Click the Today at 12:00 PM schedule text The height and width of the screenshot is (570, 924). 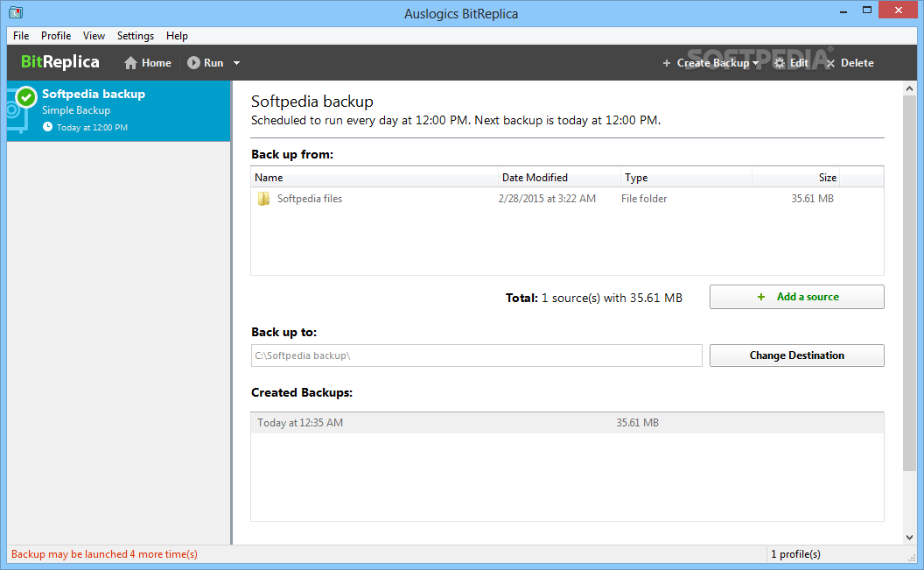click(92, 127)
